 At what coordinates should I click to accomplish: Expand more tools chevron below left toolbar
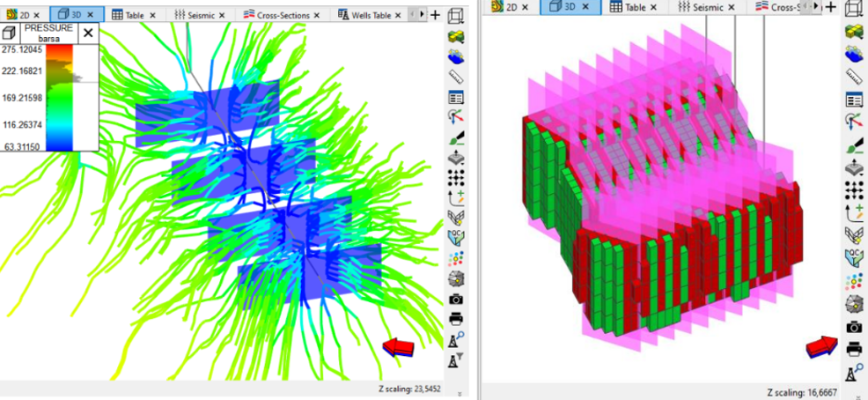(460, 394)
